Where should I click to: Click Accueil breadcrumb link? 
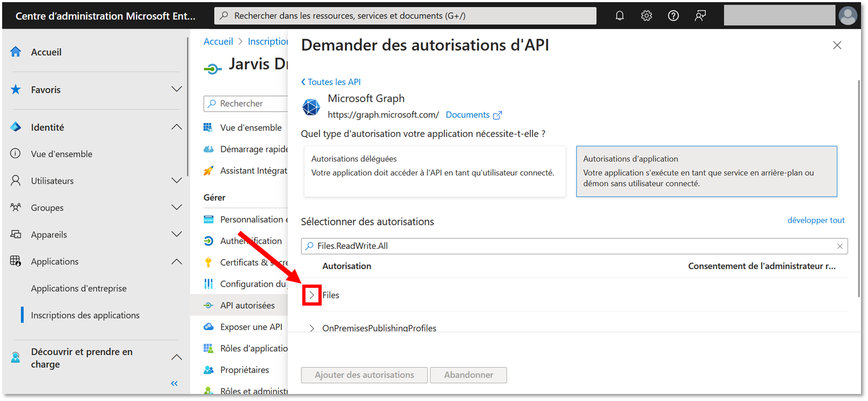[218, 42]
